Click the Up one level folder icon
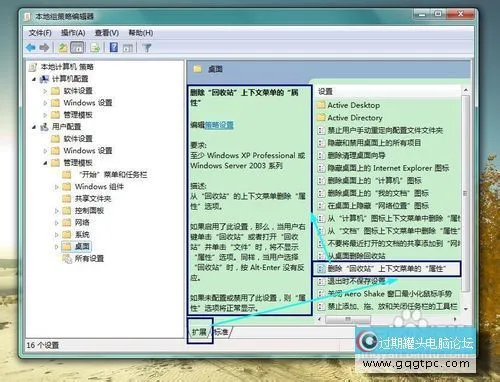Image resolution: width=500 pixels, height=382 pixels. coord(62,48)
